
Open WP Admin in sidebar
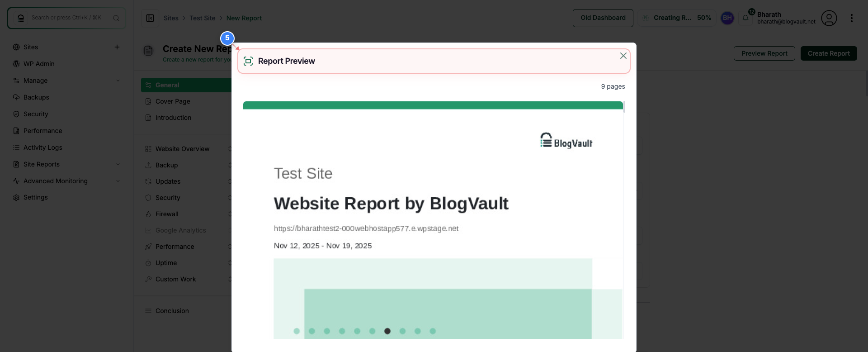(39, 64)
